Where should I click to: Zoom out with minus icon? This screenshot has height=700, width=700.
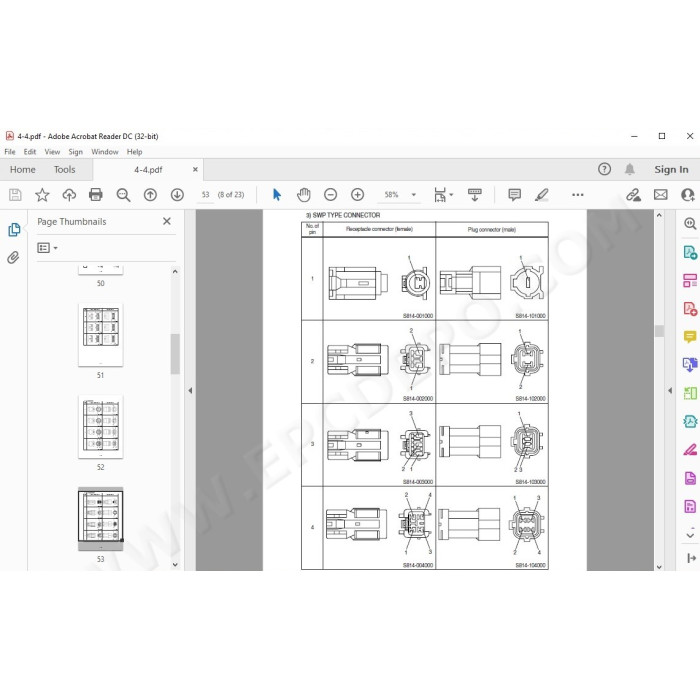(x=330, y=195)
